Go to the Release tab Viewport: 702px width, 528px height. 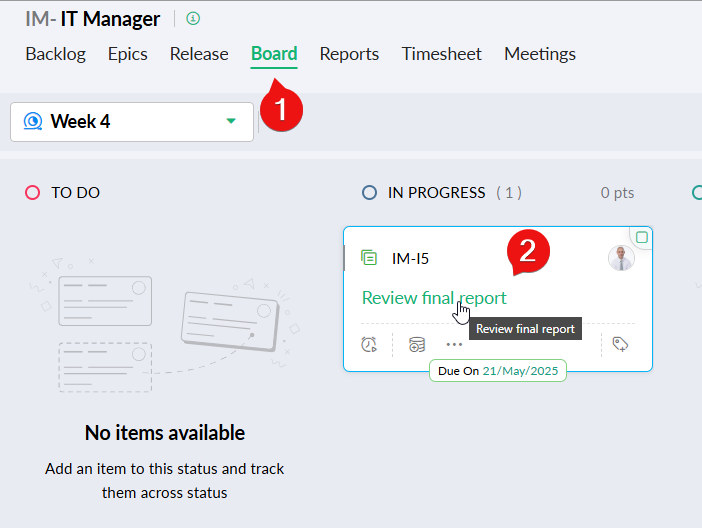199,54
